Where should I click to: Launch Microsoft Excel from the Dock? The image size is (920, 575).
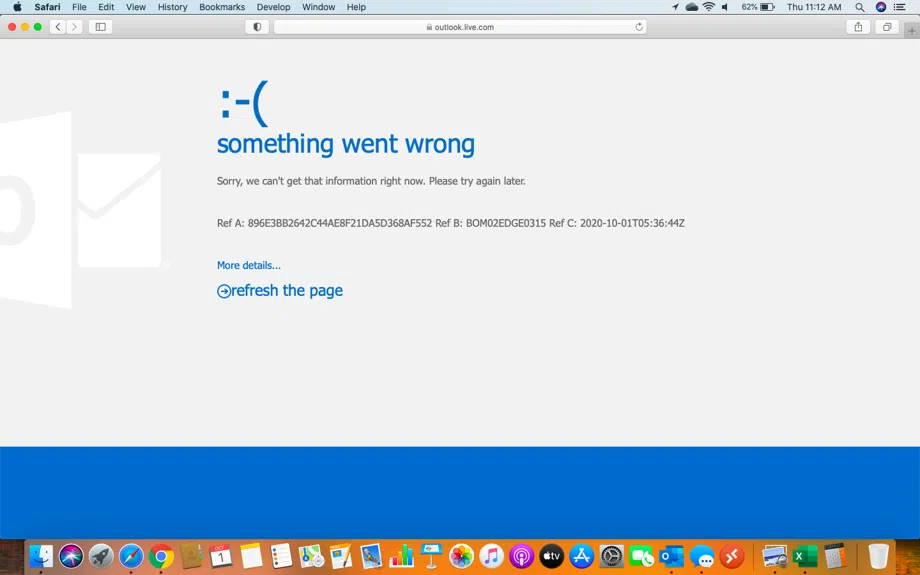tap(804, 556)
